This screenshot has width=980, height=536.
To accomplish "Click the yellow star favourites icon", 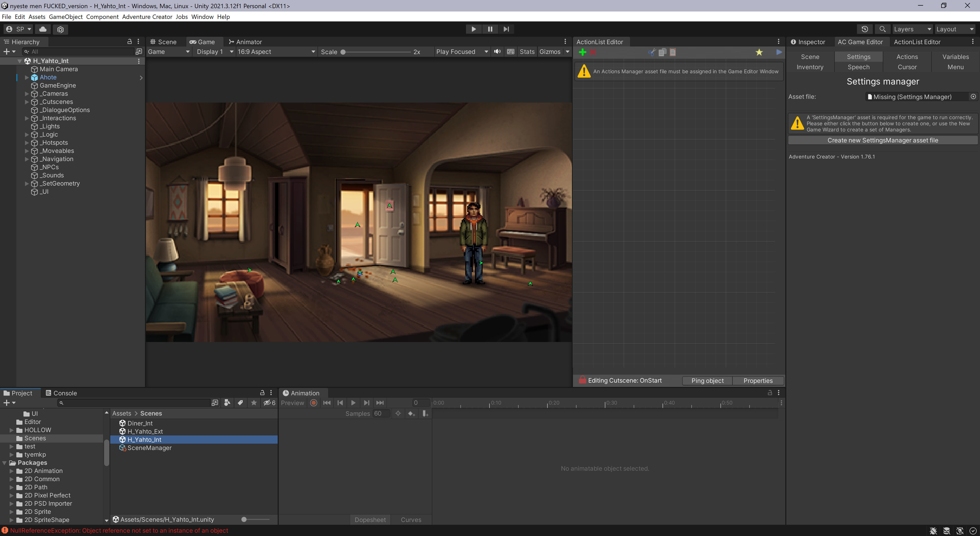I will (x=759, y=53).
